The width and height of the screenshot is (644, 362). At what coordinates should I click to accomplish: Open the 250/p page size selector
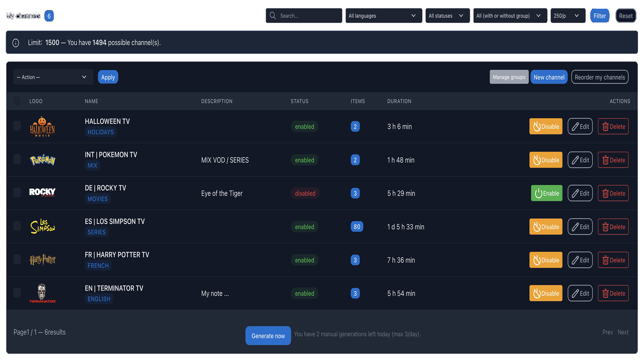coord(568,16)
